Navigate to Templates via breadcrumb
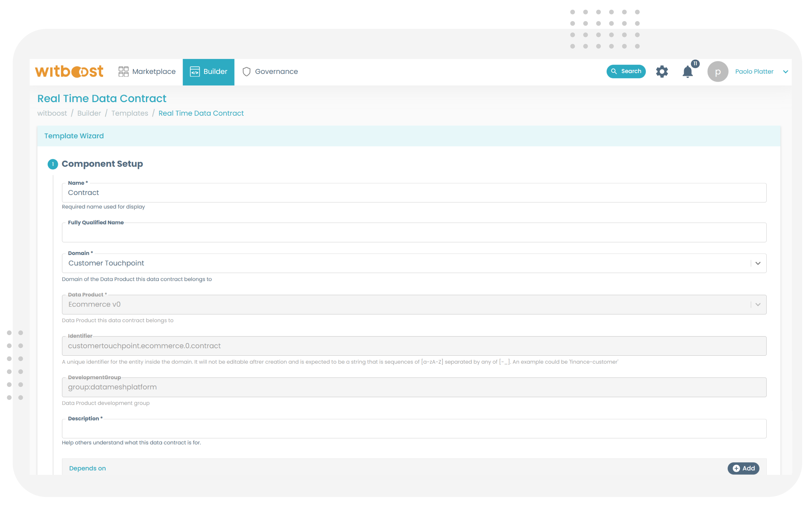The image size is (812, 508). 130,113
